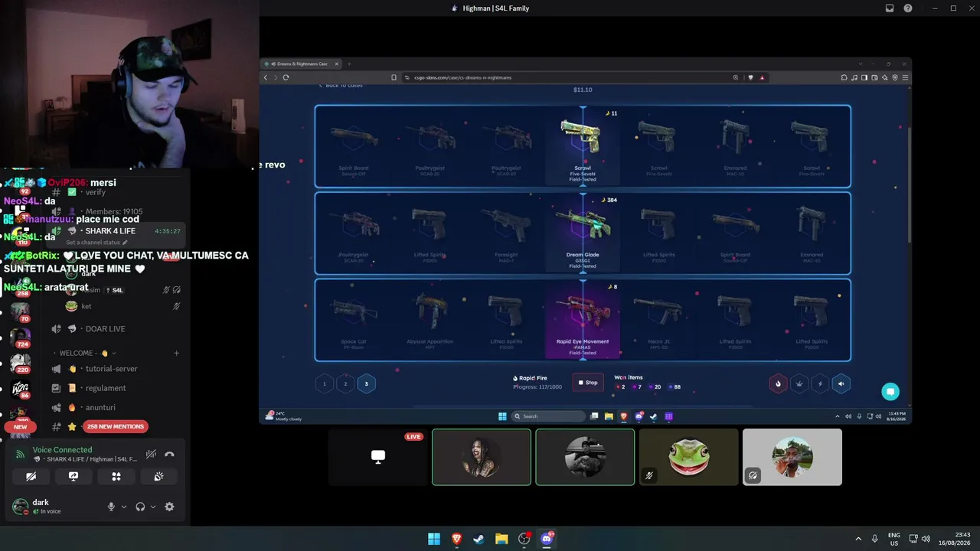This screenshot has height=551, width=980.
Task: Select the crown mode hexagon icon
Action: 799,383
